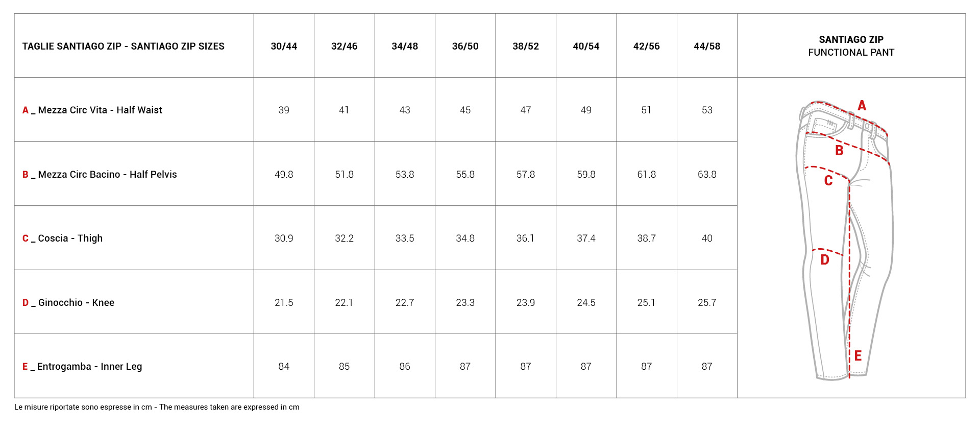Click the red letter B on the pants diagram
980x429 pixels.
click(839, 151)
